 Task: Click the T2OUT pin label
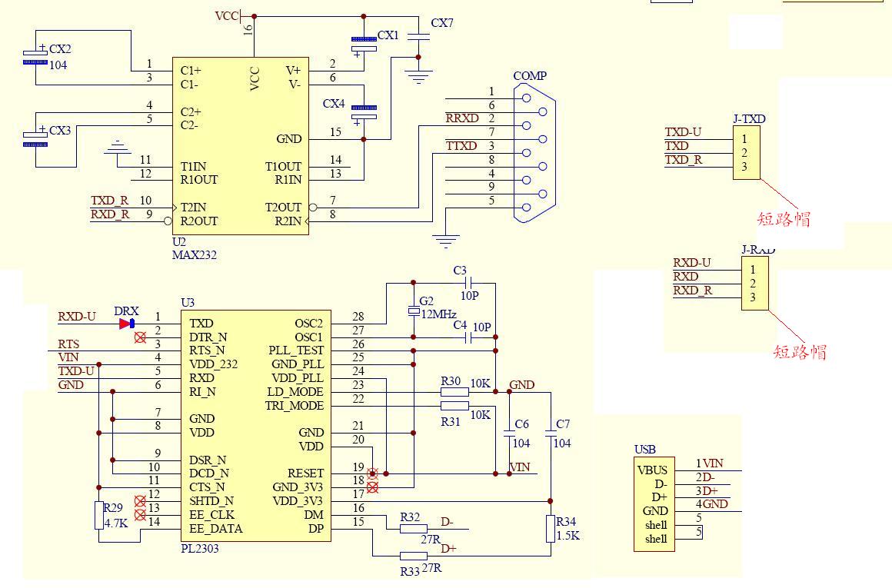283,208
